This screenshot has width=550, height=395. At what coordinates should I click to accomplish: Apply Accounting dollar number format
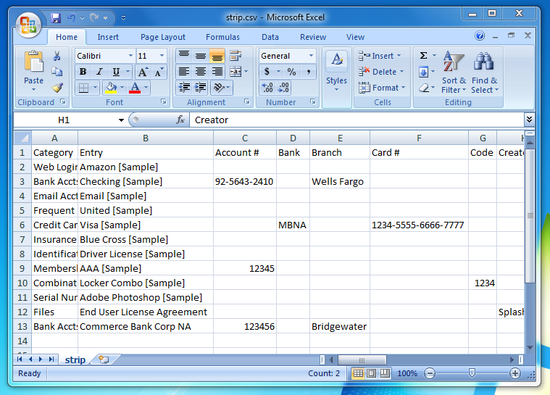267,72
